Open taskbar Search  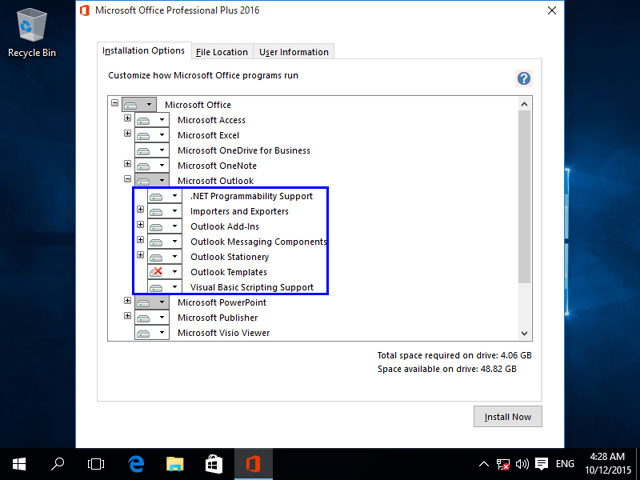[57, 464]
